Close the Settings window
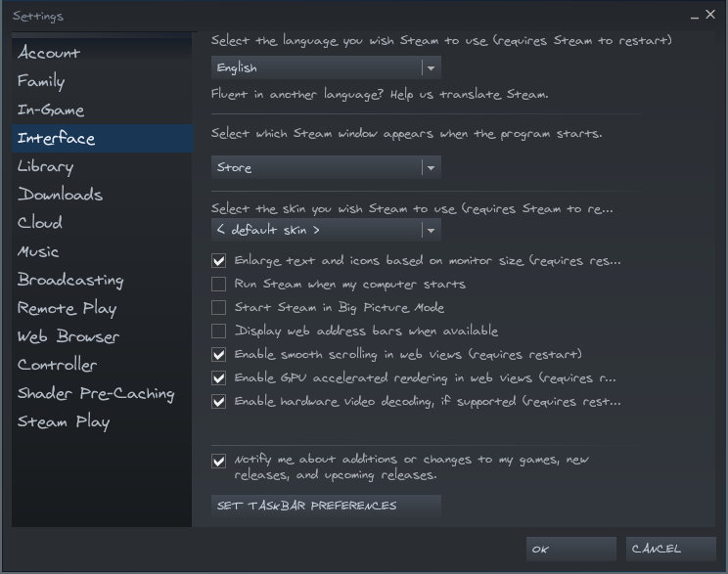Screen dimensions: 728x574 [x=710, y=15]
